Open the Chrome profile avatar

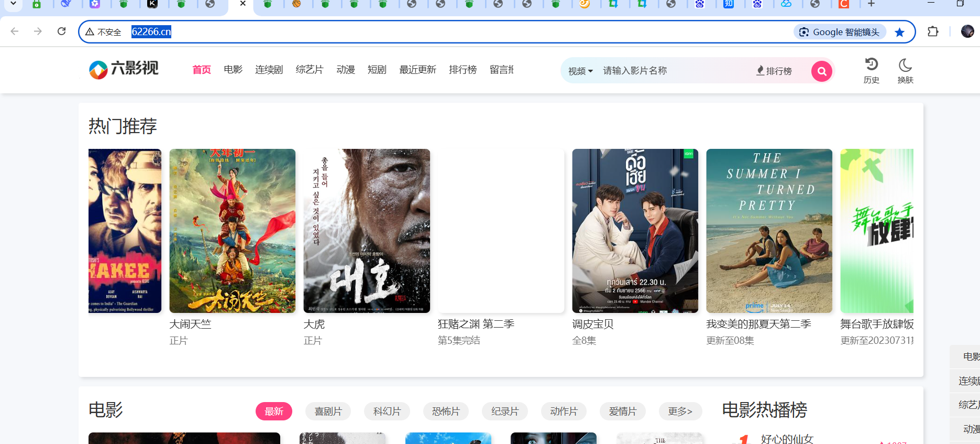point(967,31)
